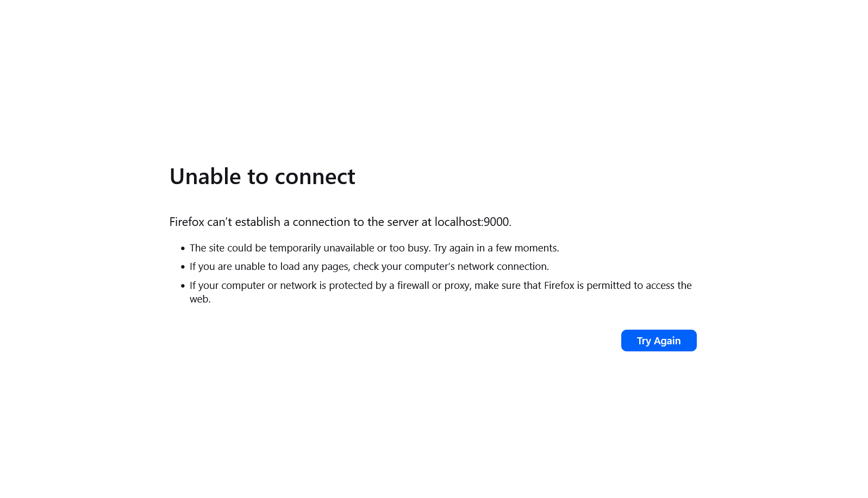Click the second bullet point marker

[x=183, y=267]
